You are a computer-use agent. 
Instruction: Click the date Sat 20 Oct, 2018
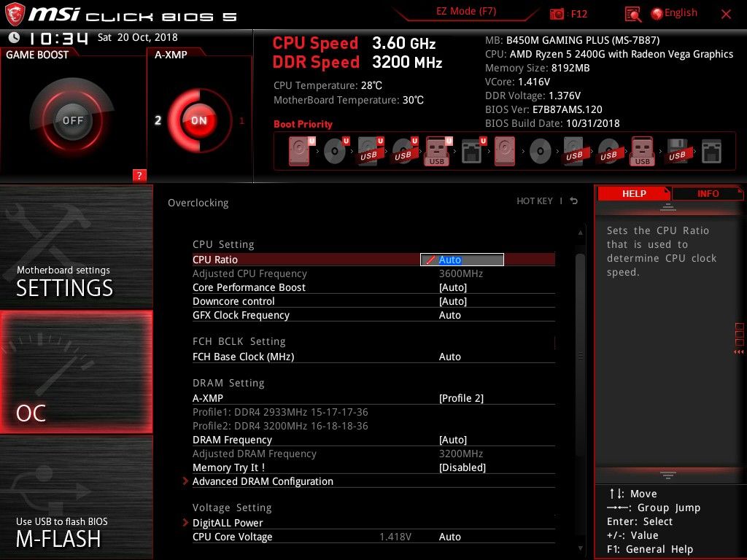(138, 37)
